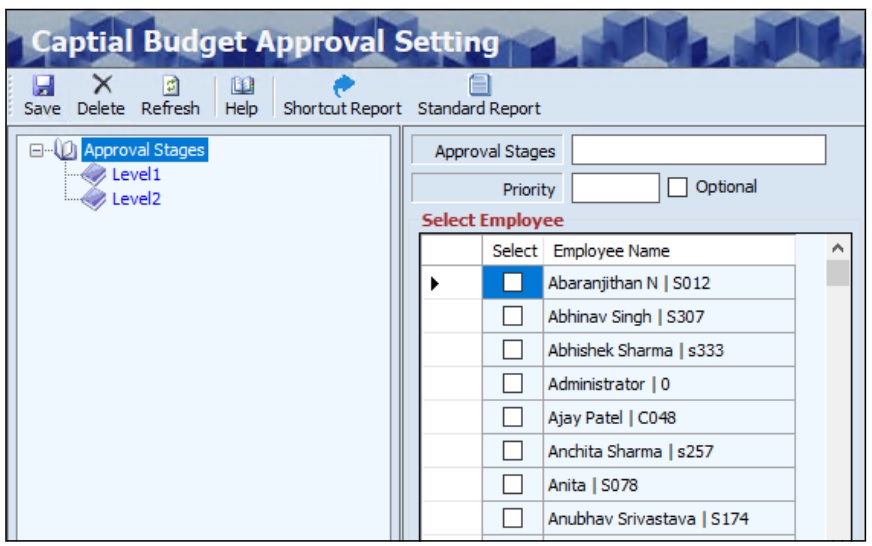Collapse the Approval Stages tree node
Screen dimensions: 872x546
pyautogui.click(x=38, y=151)
